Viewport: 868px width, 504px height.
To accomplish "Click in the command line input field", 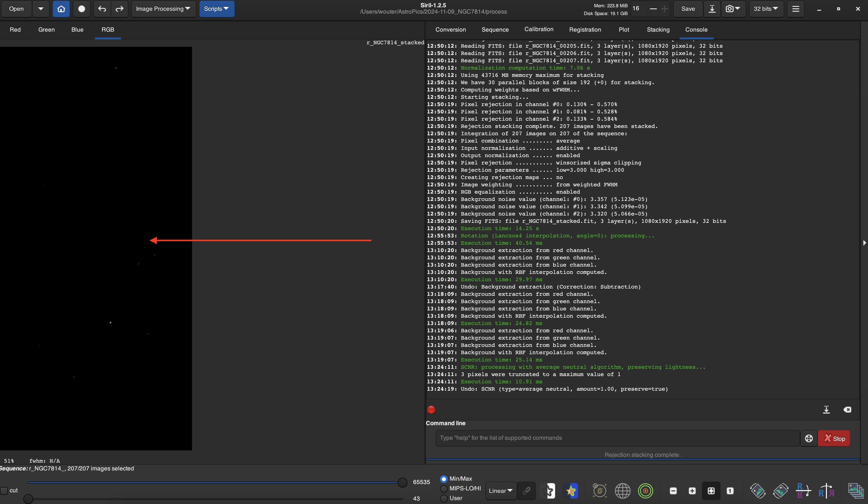I will pyautogui.click(x=617, y=438).
